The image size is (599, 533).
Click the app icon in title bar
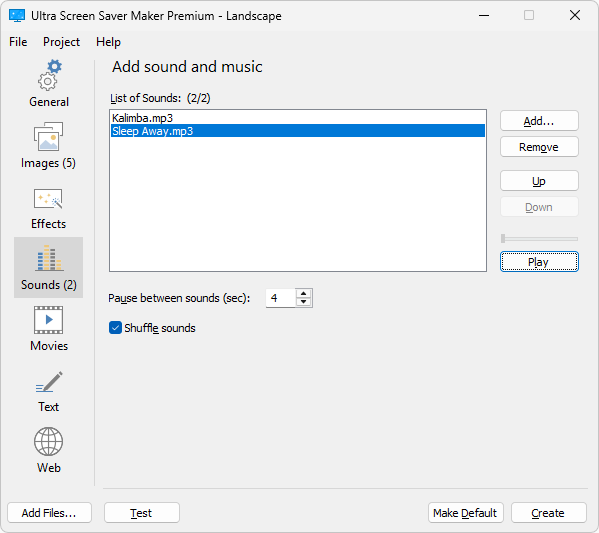(x=17, y=16)
